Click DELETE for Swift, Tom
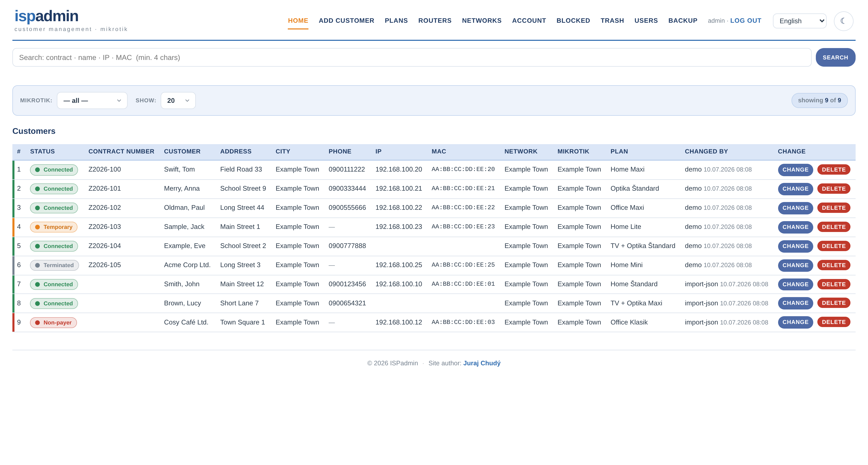 (834, 169)
